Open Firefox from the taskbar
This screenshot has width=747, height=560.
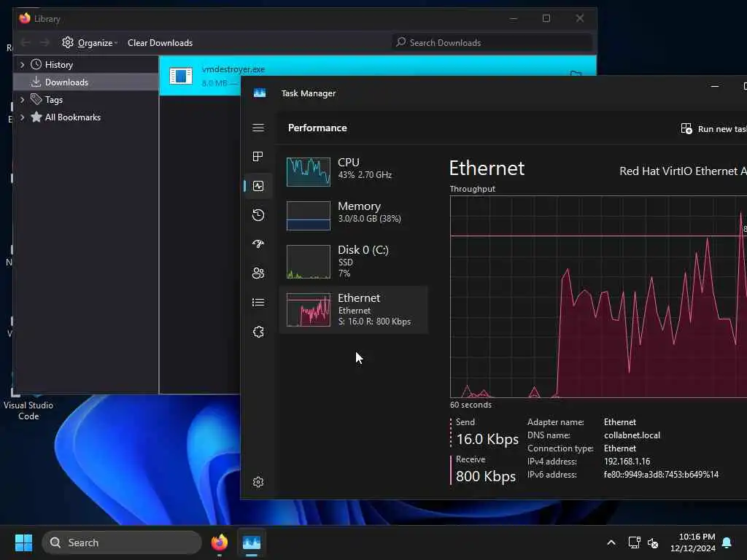pyautogui.click(x=220, y=542)
